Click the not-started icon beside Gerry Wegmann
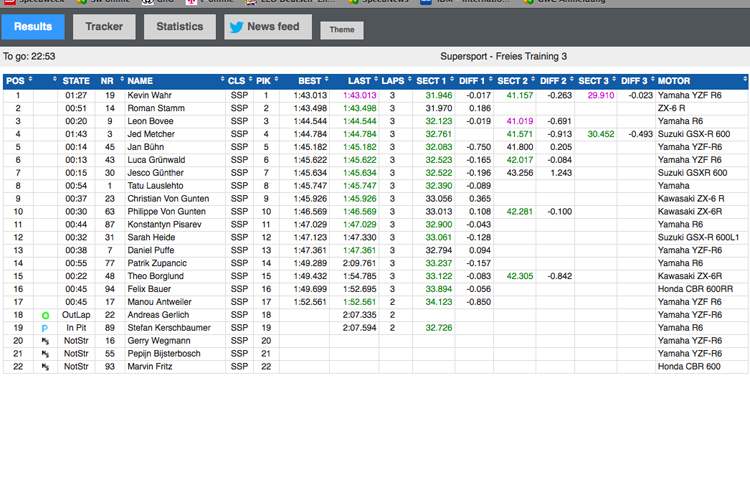Viewport: 750px width, 500px height. (x=45, y=341)
